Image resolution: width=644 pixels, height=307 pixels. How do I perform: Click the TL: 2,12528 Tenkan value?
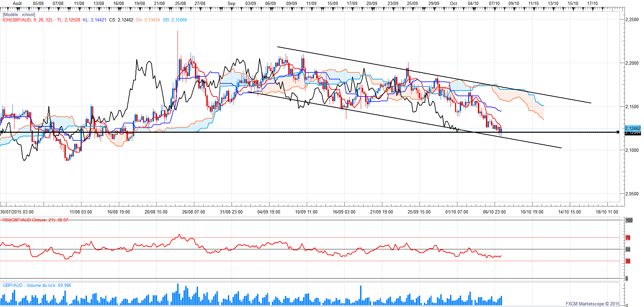click(68, 20)
